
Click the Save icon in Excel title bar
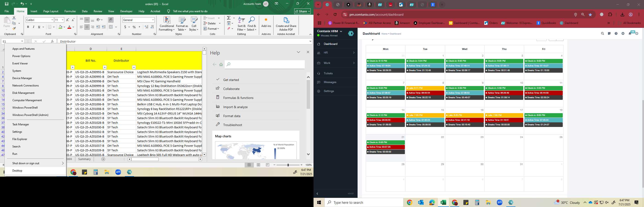pyautogui.click(x=6, y=4)
